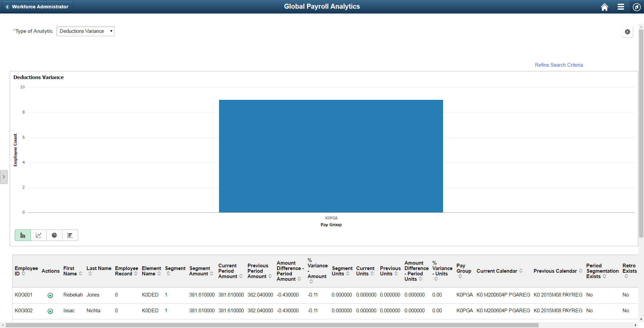
Task: Click the vertical scrollbar
Action: [x=641, y=133]
